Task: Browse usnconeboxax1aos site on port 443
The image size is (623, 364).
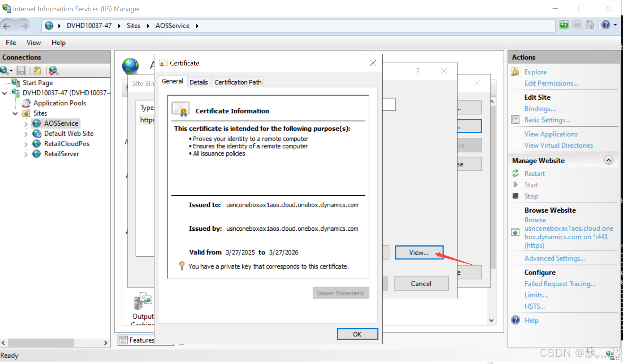Action: tap(569, 237)
